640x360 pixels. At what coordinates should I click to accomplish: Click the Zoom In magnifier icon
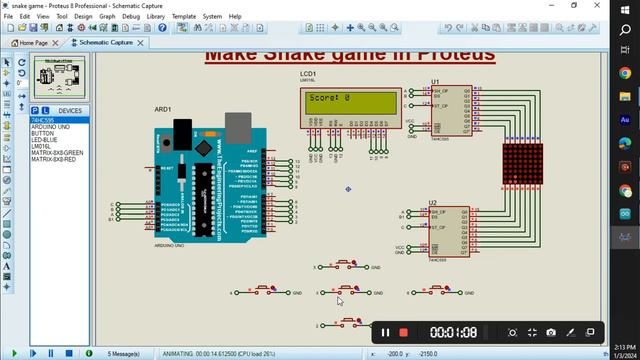point(362,28)
